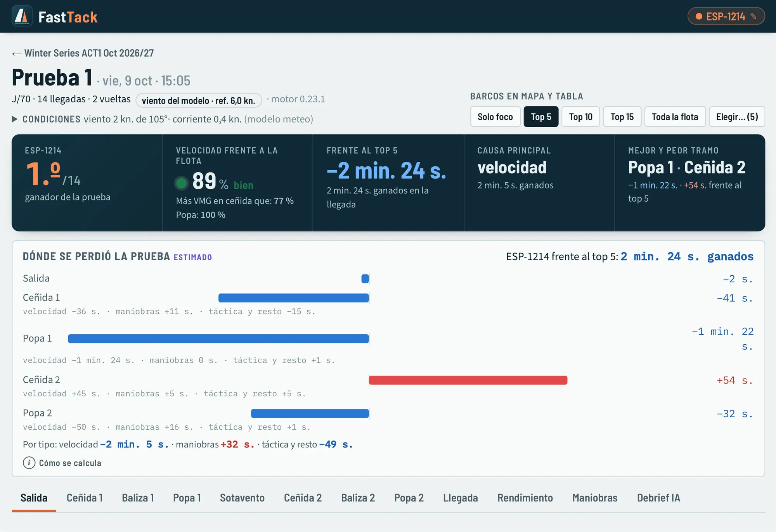Open the Popa 1 tab

point(187,498)
